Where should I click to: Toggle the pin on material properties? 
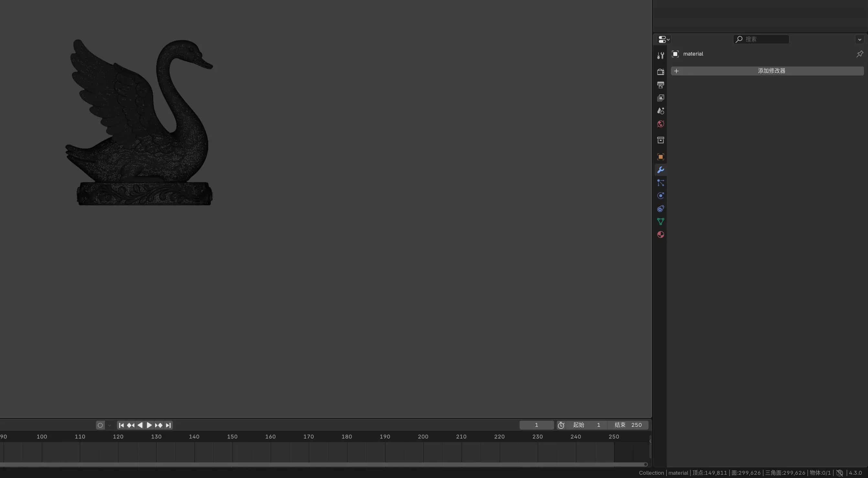coord(859,54)
